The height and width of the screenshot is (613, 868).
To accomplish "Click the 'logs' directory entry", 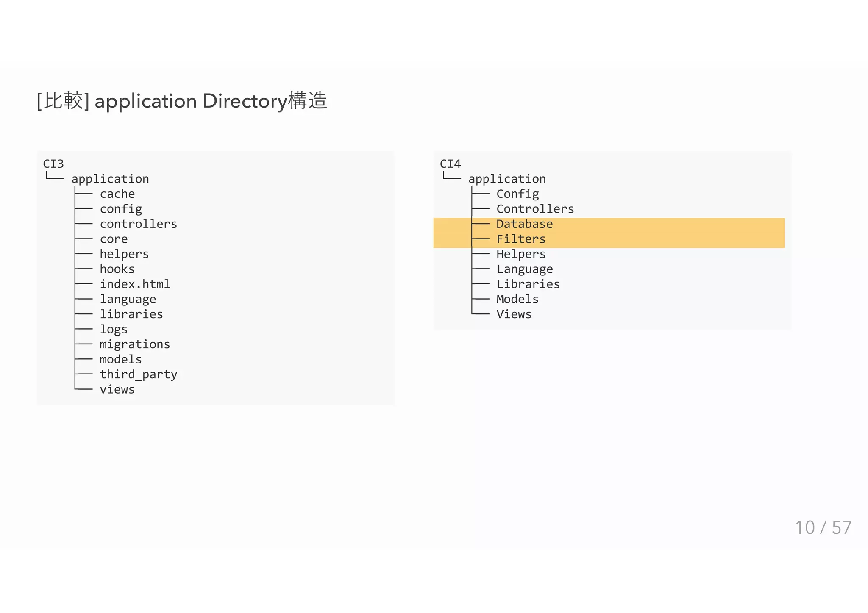I will pyautogui.click(x=114, y=329).
